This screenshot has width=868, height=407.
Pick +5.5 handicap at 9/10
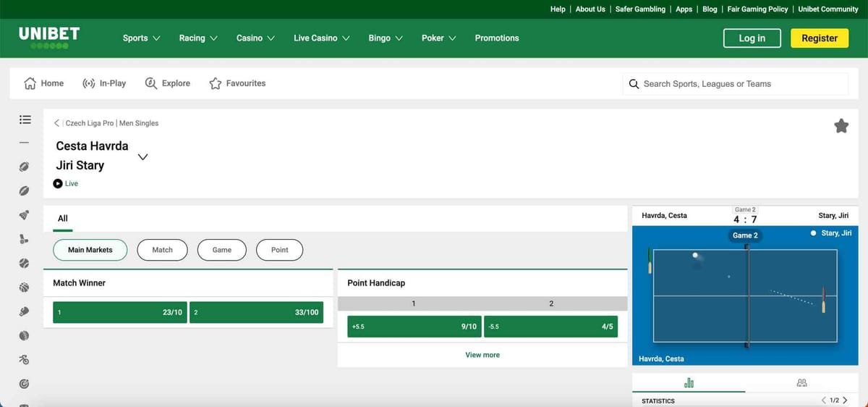pyautogui.click(x=414, y=327)
